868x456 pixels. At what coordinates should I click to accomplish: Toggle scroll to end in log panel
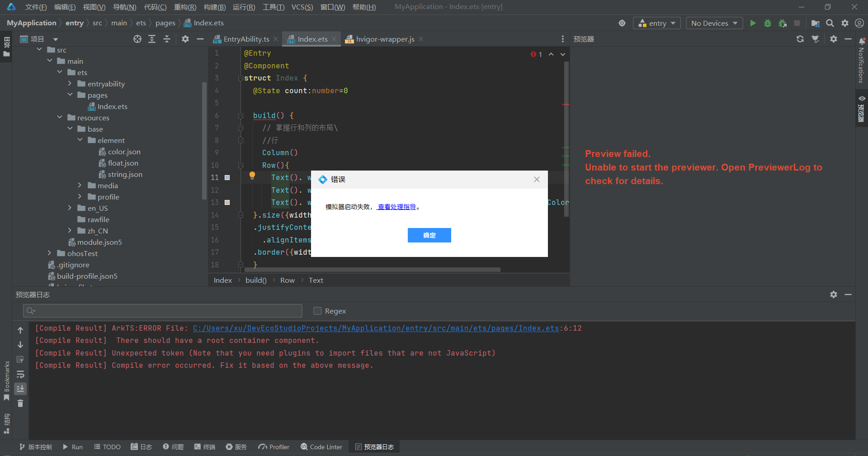point(20,389)
